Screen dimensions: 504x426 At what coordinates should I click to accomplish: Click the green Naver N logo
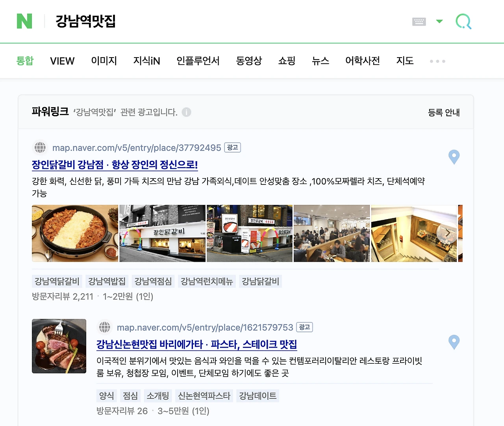click(x=24, y=21)
